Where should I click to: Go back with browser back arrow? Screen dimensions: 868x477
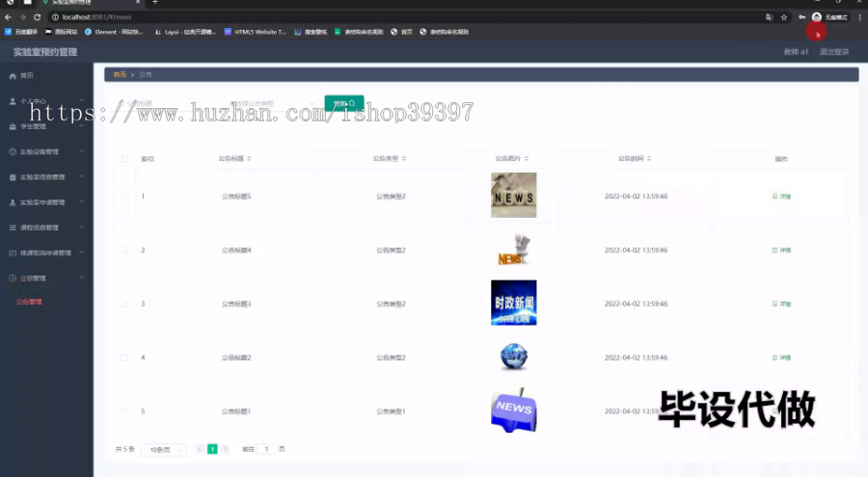[x=8, y=17]
